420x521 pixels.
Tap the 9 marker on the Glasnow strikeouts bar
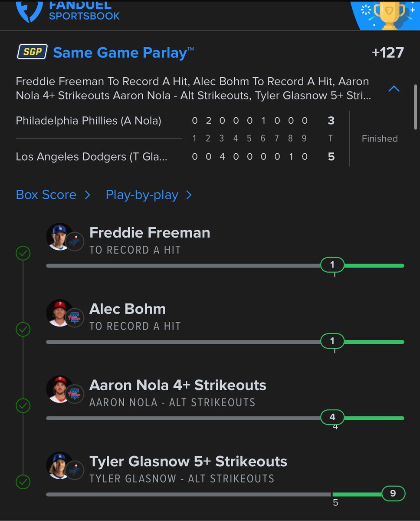point(393,494)
